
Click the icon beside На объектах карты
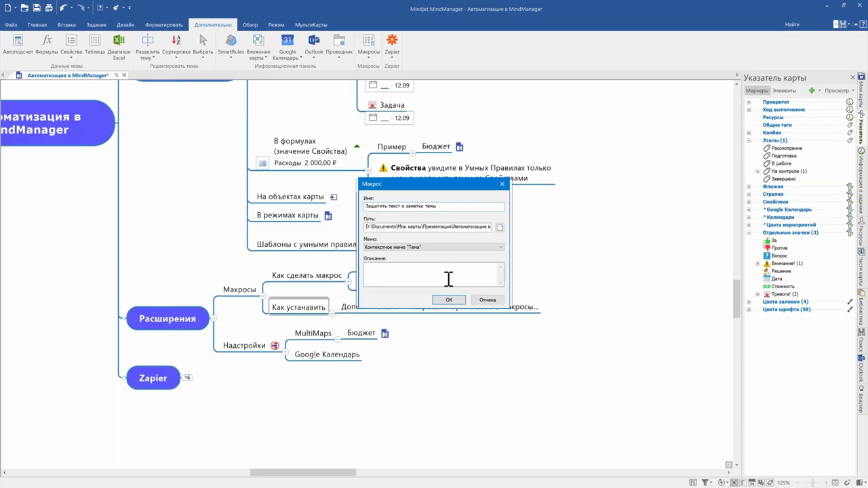coord(333,197)
